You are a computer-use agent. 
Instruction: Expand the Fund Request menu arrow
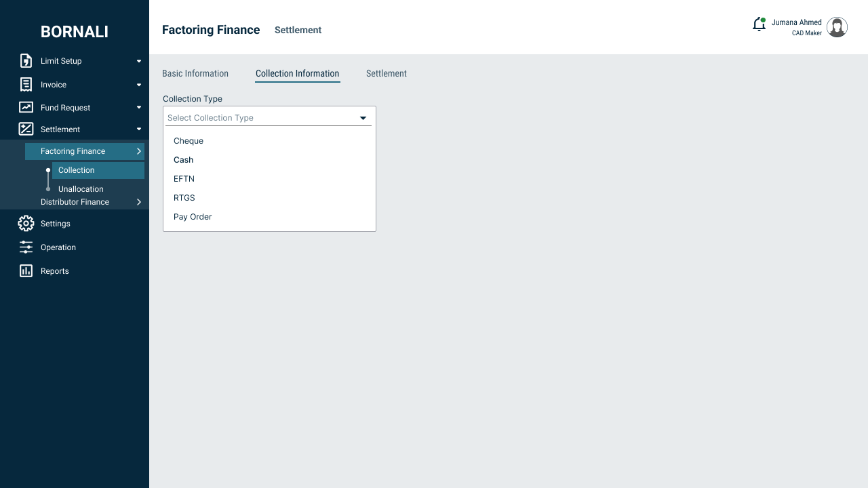click(139, 107)
